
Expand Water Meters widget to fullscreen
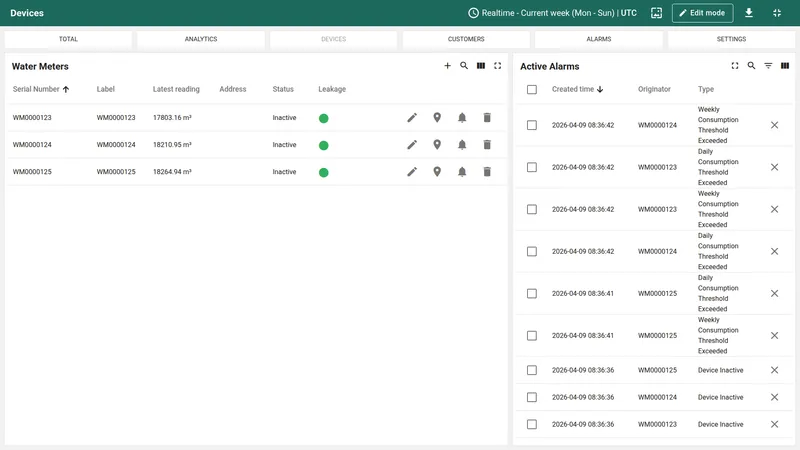click(x=497, y=66)
